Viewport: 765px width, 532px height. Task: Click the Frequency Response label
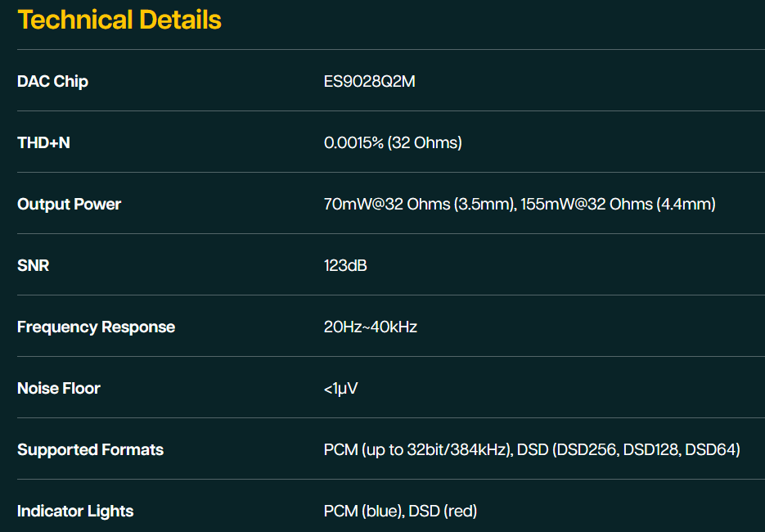96,327
